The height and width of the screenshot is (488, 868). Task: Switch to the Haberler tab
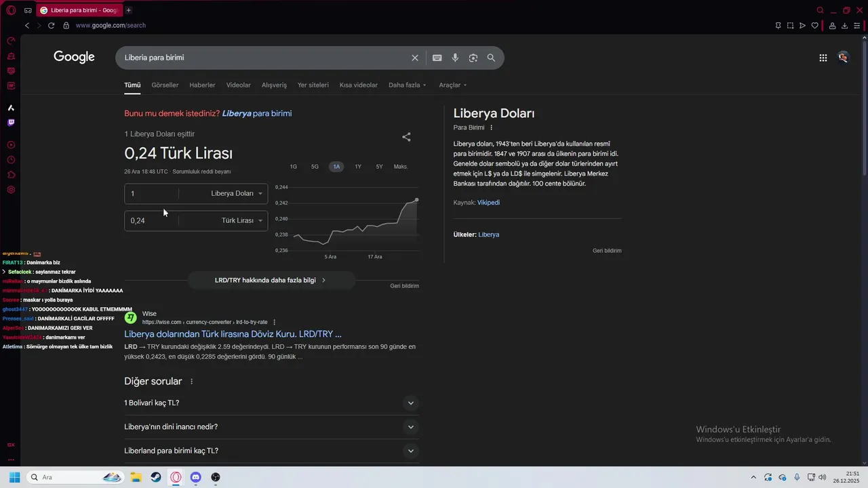(x=202, y=85)
